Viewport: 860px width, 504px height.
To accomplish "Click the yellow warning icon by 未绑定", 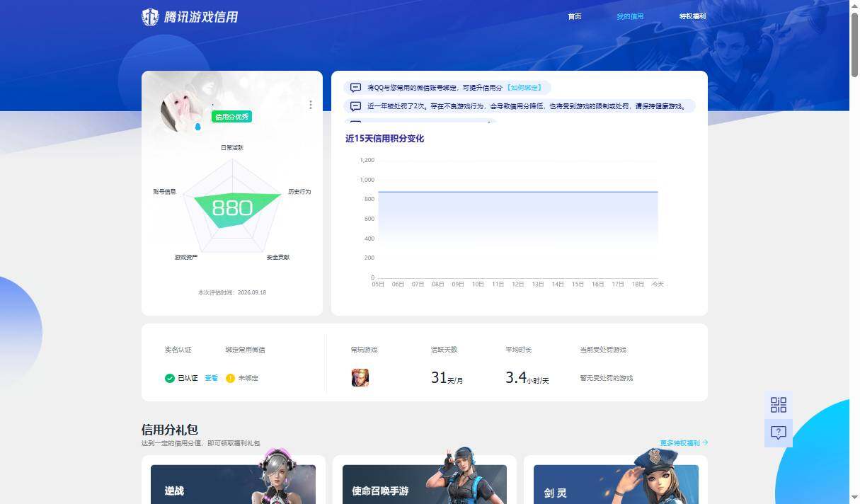I will coord(230,378).
